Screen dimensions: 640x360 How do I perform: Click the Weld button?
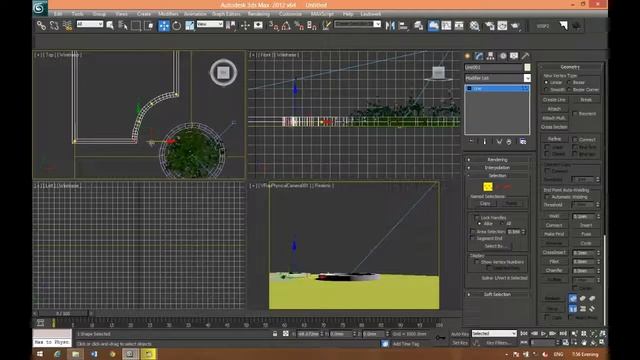pyautogui.click(x=554, y=216)
